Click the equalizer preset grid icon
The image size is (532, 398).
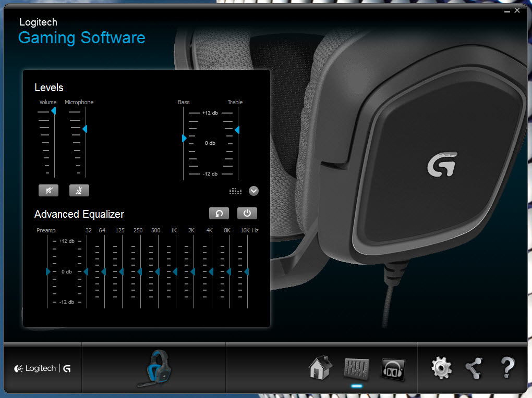pyautogui.click(x=235, y=191)
